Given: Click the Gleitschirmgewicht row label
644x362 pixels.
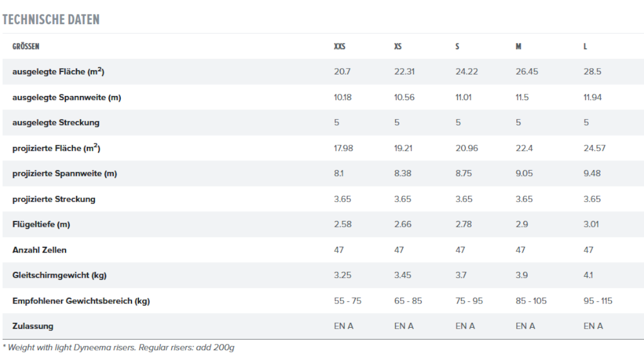Looking at the screenshot, I should (x=60, y=276).
